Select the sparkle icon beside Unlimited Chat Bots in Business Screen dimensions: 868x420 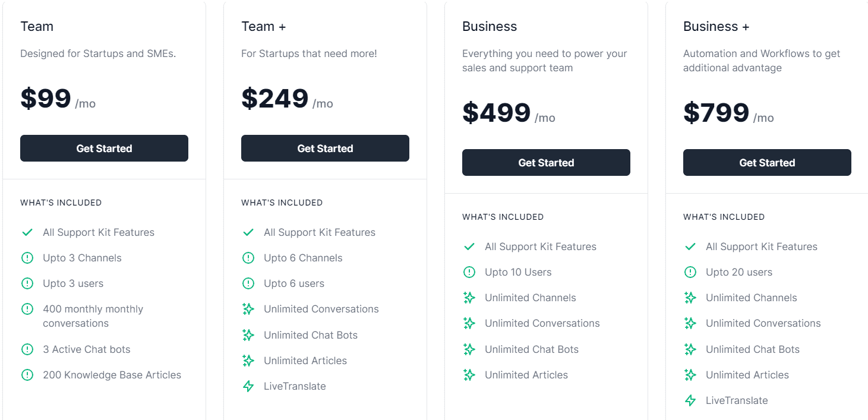pos(469,349)
